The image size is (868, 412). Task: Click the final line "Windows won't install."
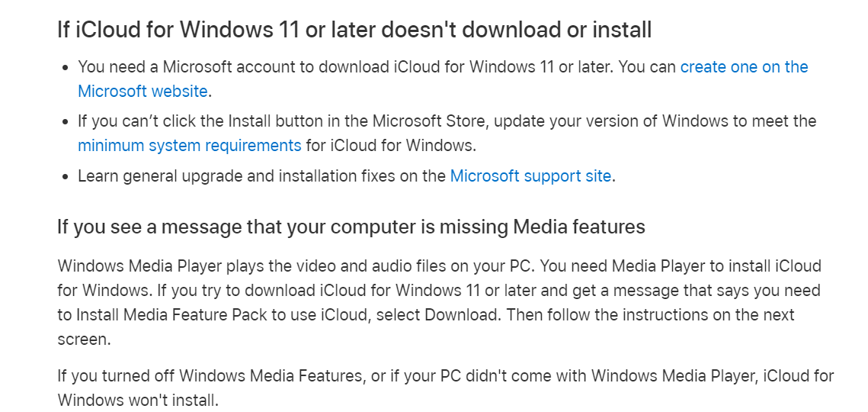[138, 400]
